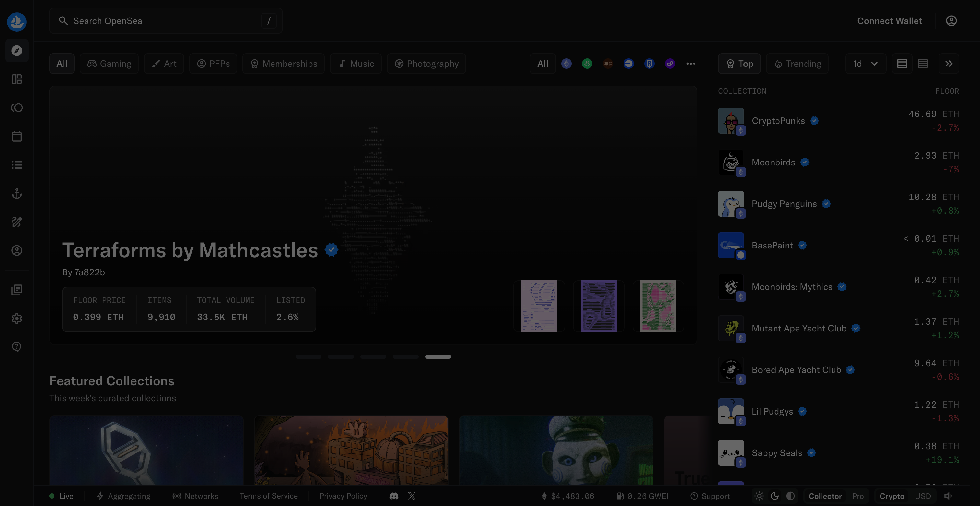Viewport: 980px width, 506px height.
Task: Collapse the collections panel with the double chevron
Action: point(949,64)
